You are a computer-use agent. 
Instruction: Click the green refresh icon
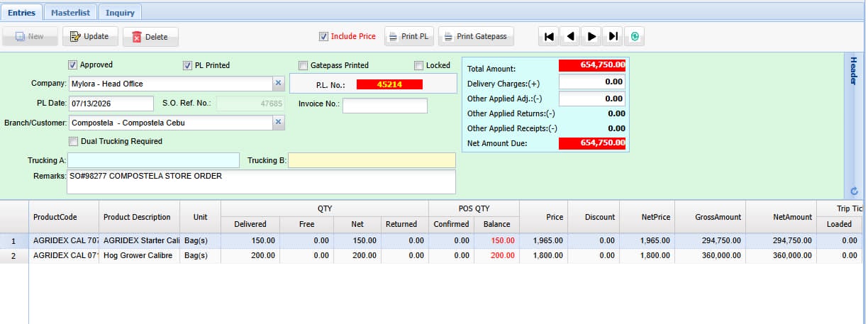pos(635,36)
